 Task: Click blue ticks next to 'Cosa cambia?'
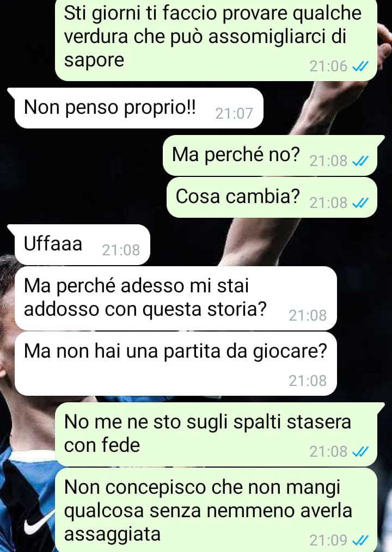click(x=360, y=203)
